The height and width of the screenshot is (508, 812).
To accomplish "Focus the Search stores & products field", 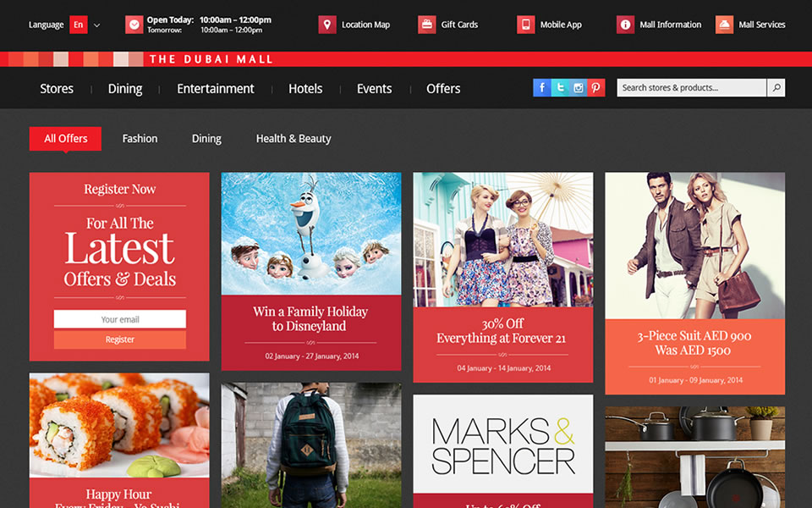I will coord(691,87).
